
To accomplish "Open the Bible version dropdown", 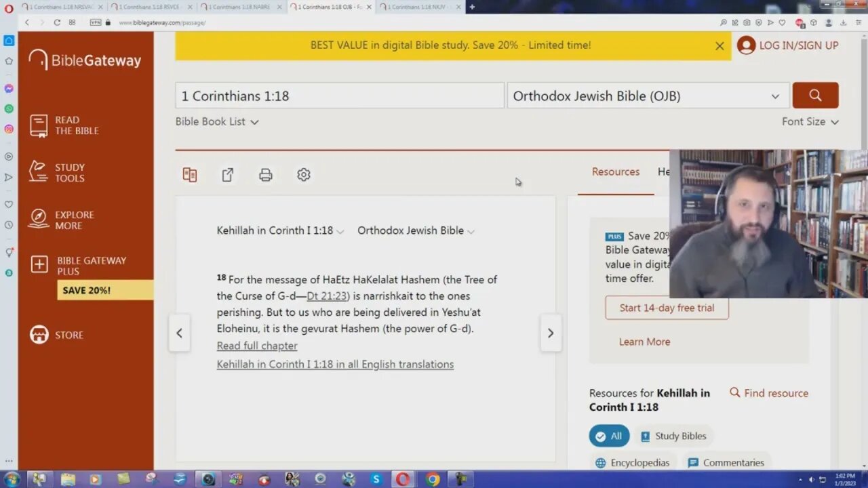I will pyautogui.click(x=648, y=96).
